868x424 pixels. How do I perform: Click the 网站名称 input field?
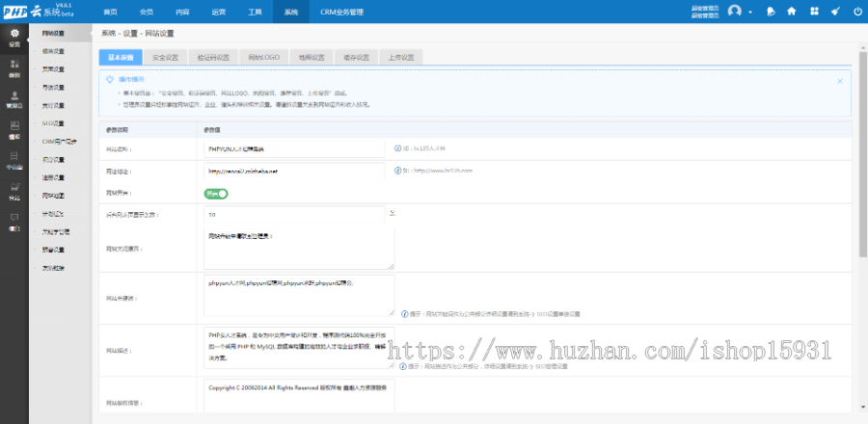295,149
